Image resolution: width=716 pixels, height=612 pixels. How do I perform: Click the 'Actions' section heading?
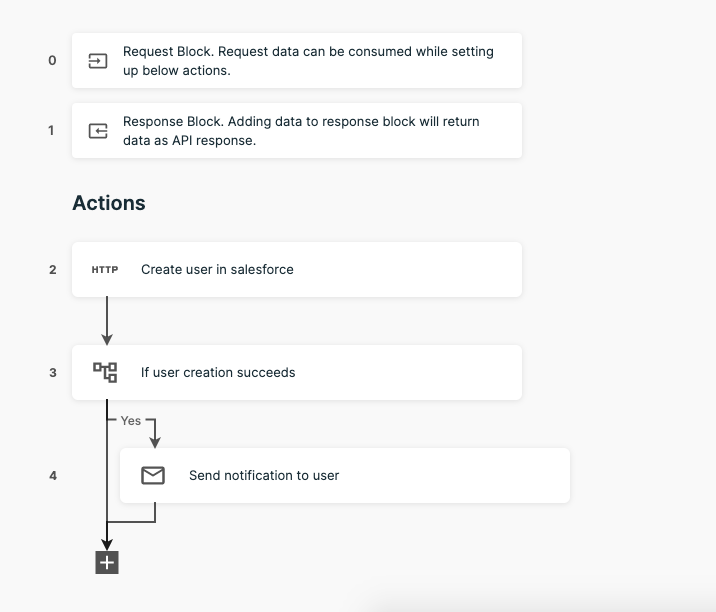(x=109, y=203)
